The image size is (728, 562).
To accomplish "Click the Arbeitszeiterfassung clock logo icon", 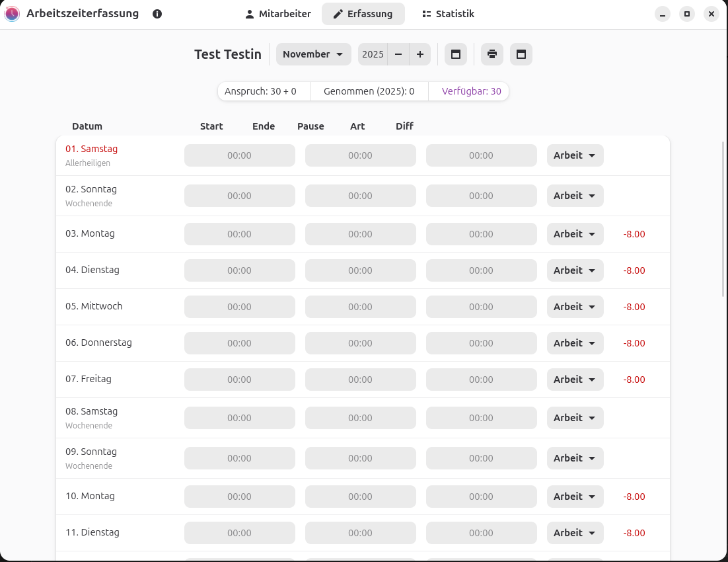I will tap(12, 14).
